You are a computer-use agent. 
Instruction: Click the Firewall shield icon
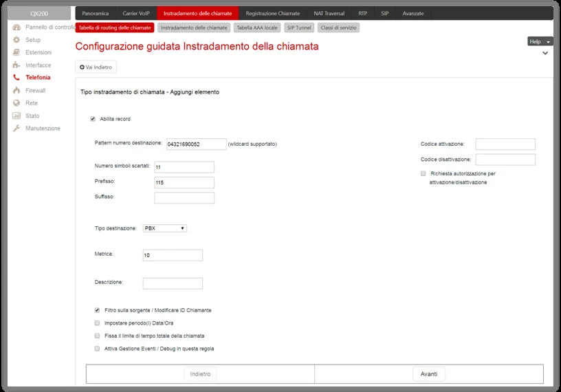click(16, 90)
